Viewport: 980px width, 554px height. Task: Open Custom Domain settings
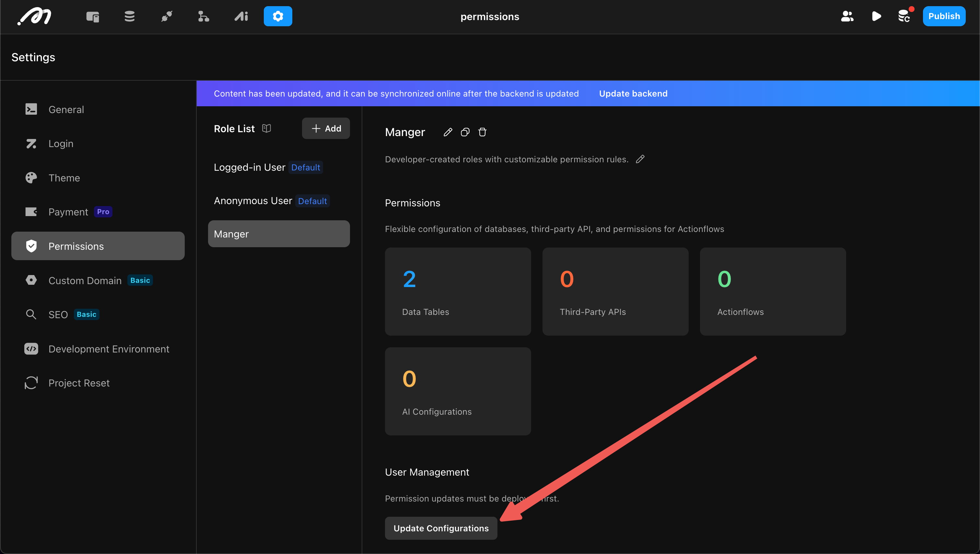(x=98, y=281)
